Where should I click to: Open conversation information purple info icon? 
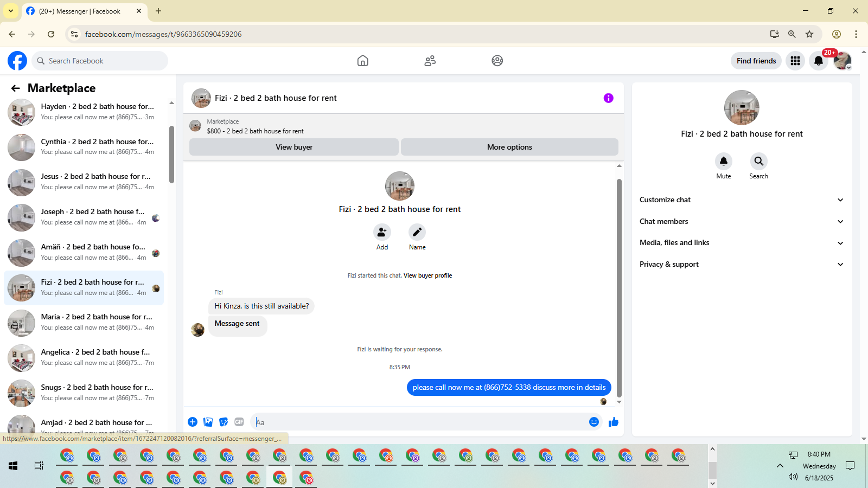point(609,98)
